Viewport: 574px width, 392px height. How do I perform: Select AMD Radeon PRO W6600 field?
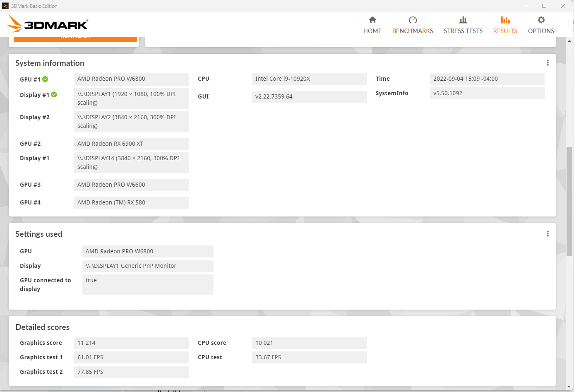coord(131,185)
